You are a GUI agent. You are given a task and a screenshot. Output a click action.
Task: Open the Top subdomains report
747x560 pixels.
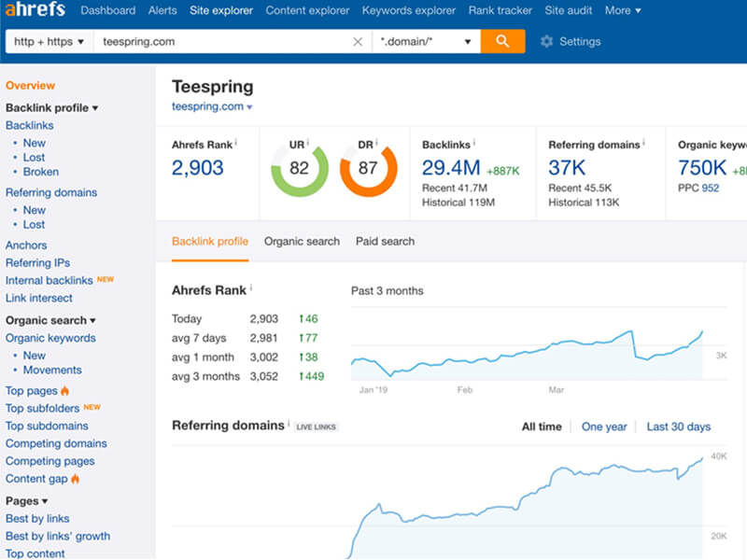(47, 427)
